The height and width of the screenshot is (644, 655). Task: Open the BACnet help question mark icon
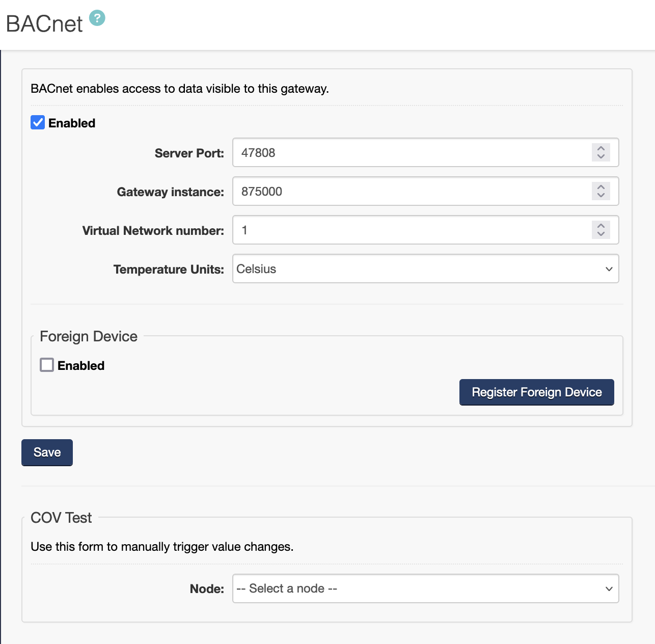(97, 18)
